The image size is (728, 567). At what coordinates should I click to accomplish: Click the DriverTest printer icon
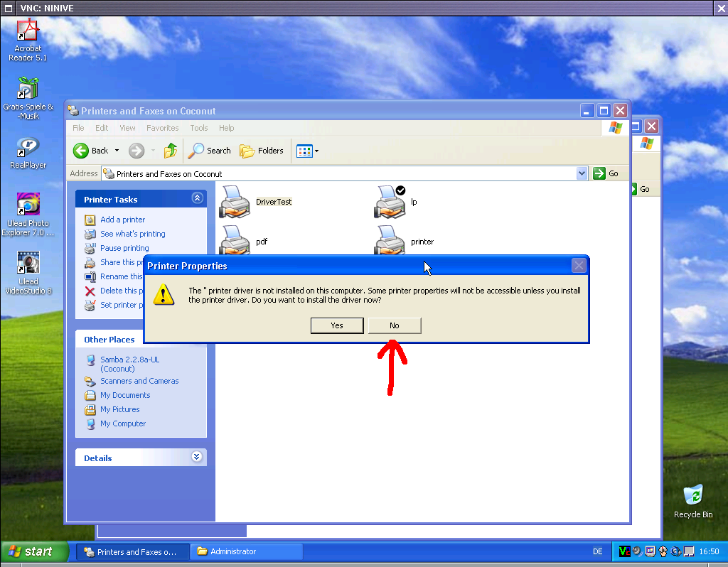235,202
